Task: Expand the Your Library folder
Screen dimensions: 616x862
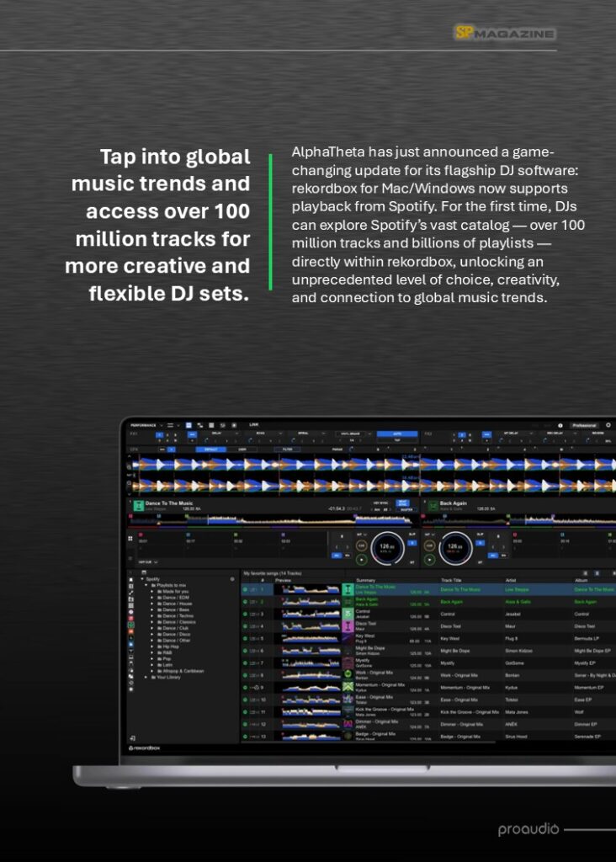Action: point(146,677)
